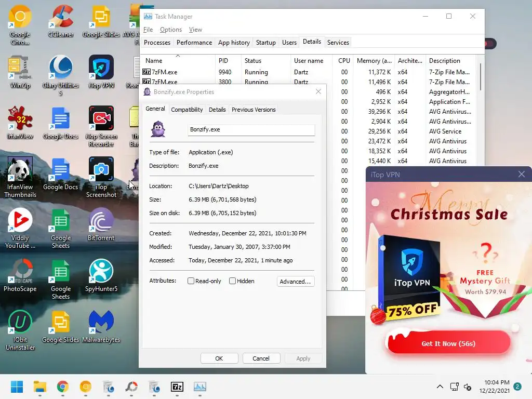Sort Task Manager by PID column
Image resolution: width=532 pixels, height=399 pixels.
point(228,60)
